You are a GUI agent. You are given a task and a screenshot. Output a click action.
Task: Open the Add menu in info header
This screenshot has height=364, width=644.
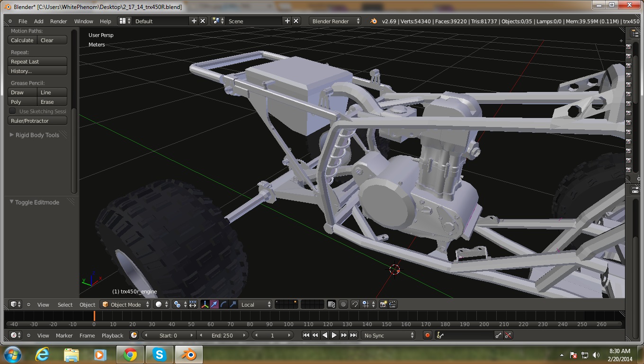pos(39,21)
